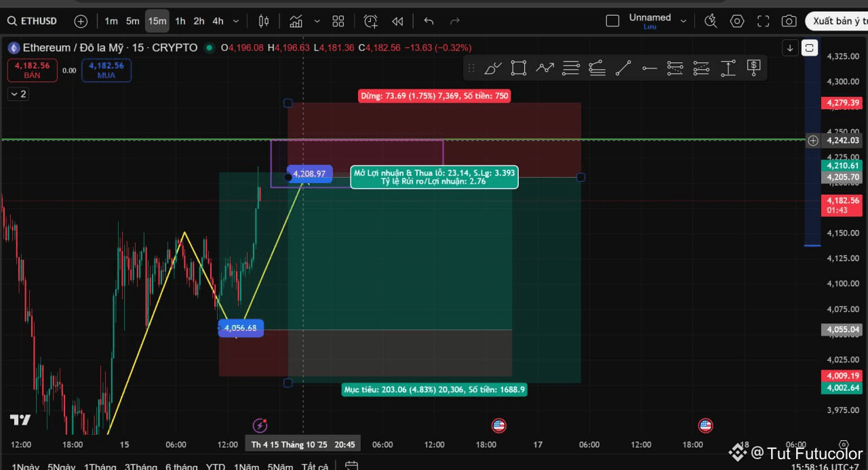Select the Fib retracement lines tool
The image size is (868, 470).
571,68
